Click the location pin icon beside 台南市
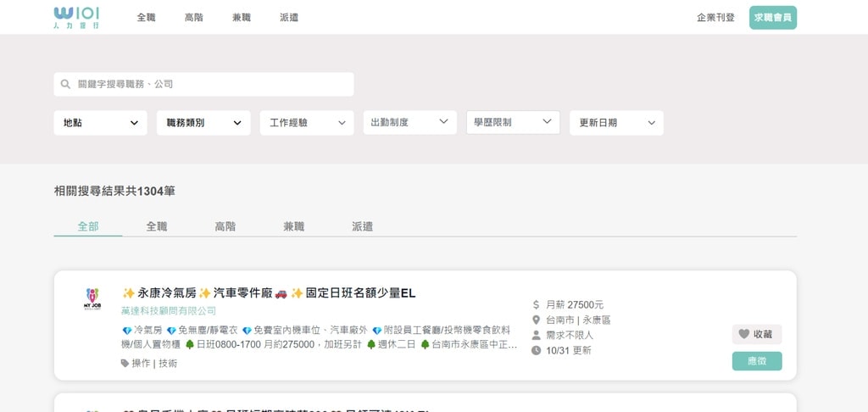Viewport: 868px width, 412px height. 536,320
